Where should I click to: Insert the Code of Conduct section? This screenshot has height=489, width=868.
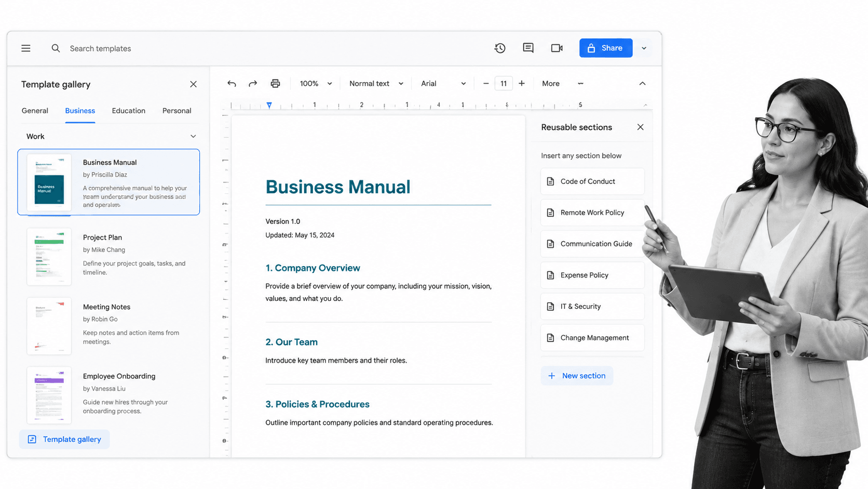(592, 181)
